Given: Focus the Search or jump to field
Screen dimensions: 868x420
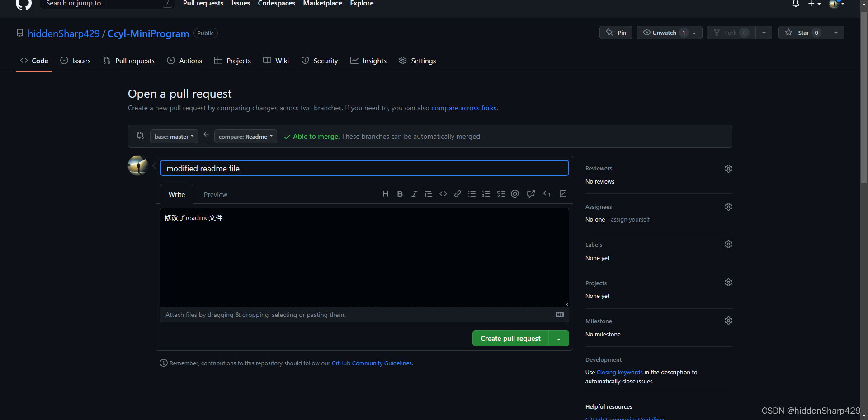Looking at the screenshot, I should tap(107, 4).
